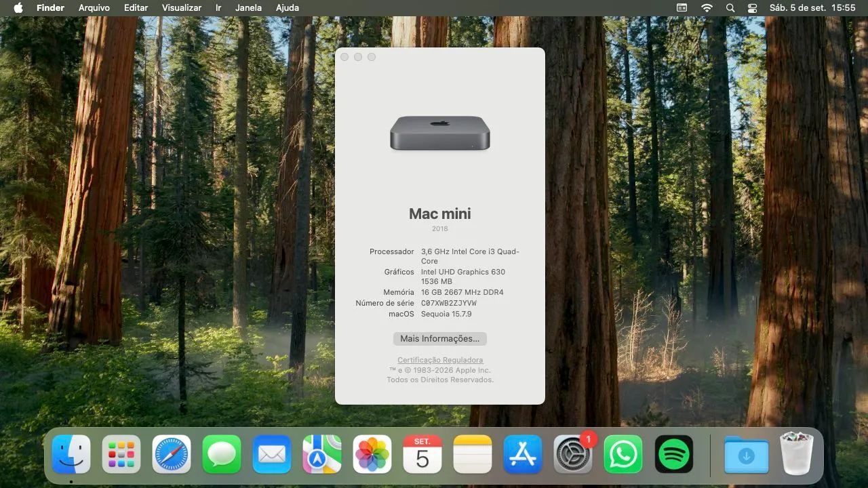Screen dimensions: 868x488
Task: Open the Certificação Reguladora link
Action: pos(440,360)
